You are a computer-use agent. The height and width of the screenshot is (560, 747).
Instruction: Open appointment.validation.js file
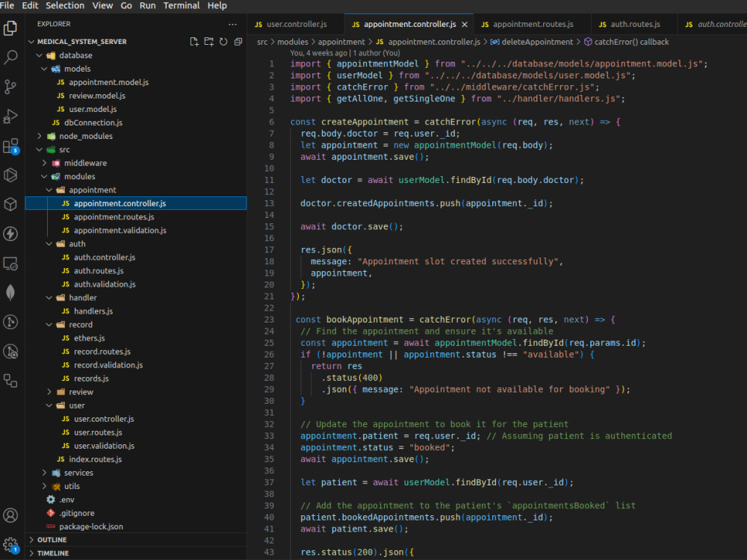(x=120, y=231)
